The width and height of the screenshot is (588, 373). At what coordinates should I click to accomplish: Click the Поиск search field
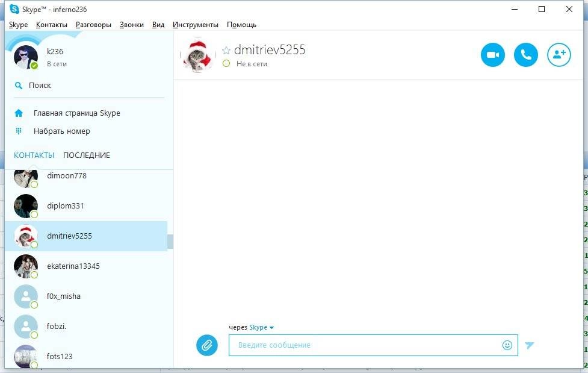pos(89,86)
